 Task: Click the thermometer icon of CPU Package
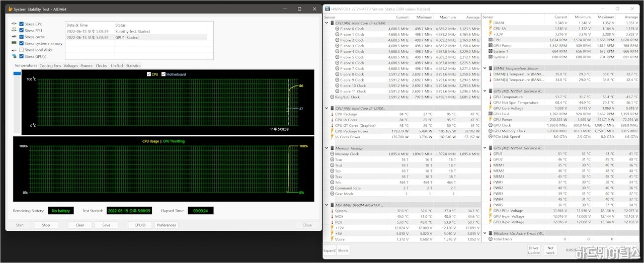(x=332, y=114)
